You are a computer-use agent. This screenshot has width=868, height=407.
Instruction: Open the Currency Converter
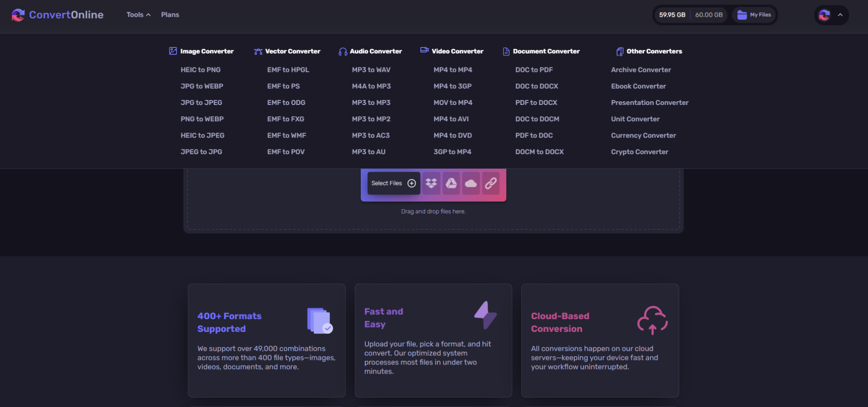pyautogui.click(x=643, y=135)
